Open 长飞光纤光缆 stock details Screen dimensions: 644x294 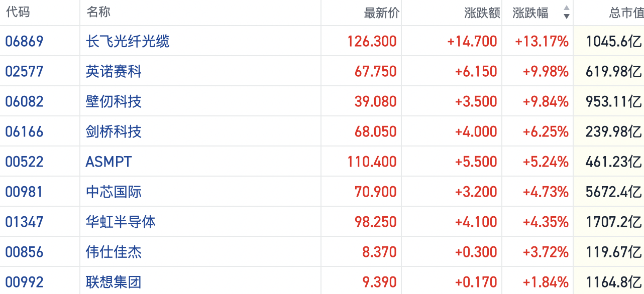point(128,41)
